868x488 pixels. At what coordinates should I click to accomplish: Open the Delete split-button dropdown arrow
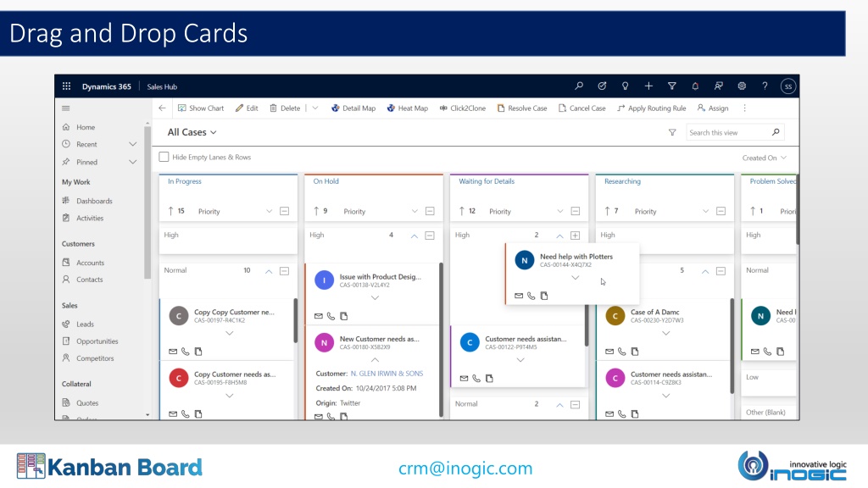[315, 108]
